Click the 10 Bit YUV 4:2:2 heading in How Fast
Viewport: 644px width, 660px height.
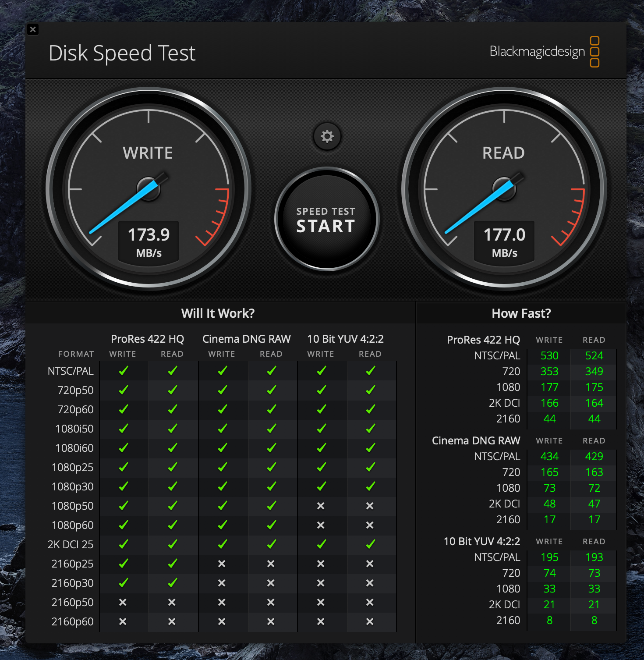482,541
